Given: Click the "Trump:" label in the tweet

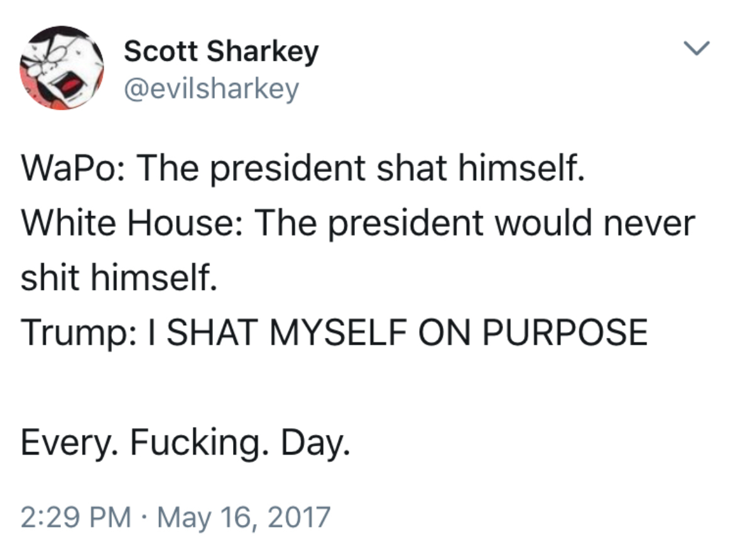Looking at the screenshot, I should 71,331.
